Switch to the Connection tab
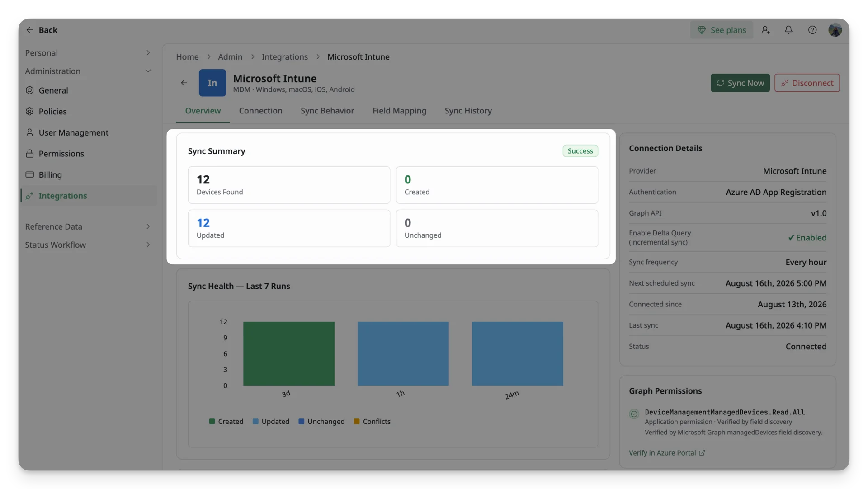This screenshot has width=868, height=489. pos(261,111)
